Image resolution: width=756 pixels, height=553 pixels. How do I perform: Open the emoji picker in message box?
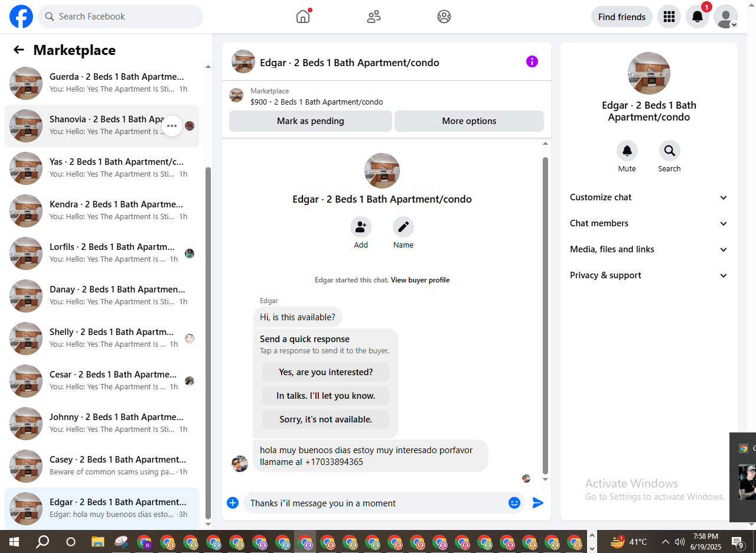pyautogui.click(x=514, y=503)
